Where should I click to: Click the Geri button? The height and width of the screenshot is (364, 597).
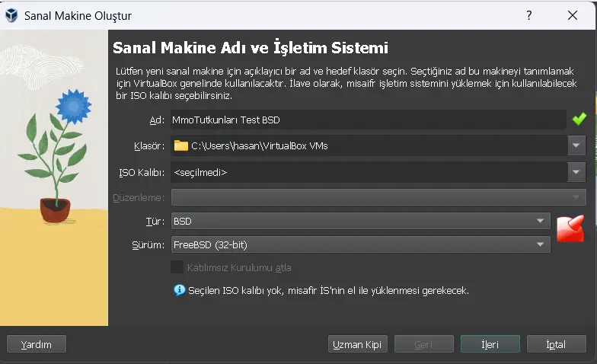pyautogui.click(x=423, y=344)
